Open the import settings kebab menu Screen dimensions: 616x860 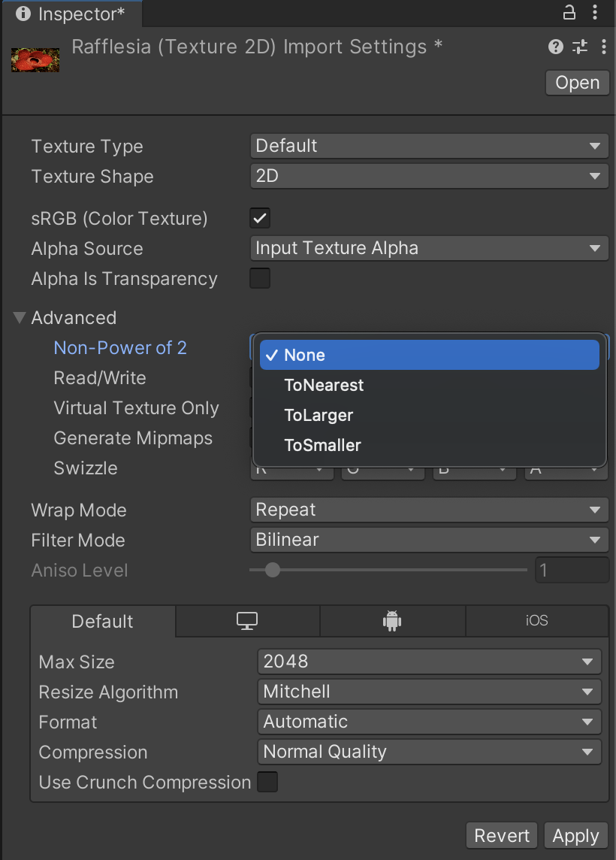(603, 47)
